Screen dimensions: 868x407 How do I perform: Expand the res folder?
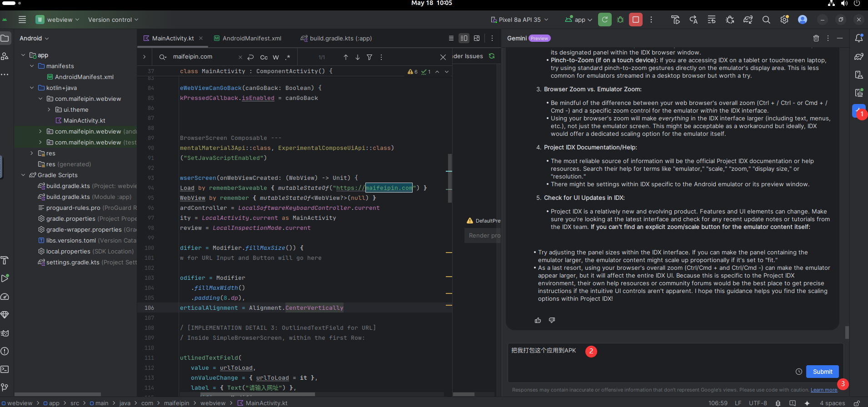[x=32, y=153]
